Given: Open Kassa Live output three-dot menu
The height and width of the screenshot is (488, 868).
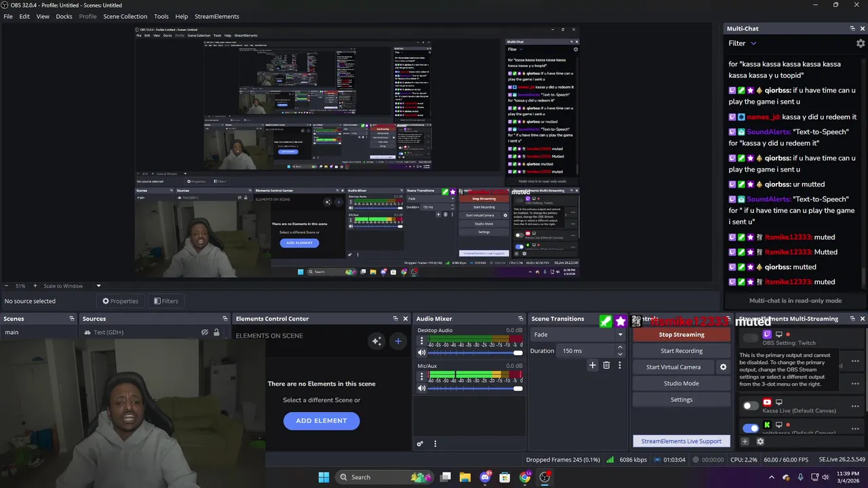Looking at the screenshot, I should pos(855,406).
